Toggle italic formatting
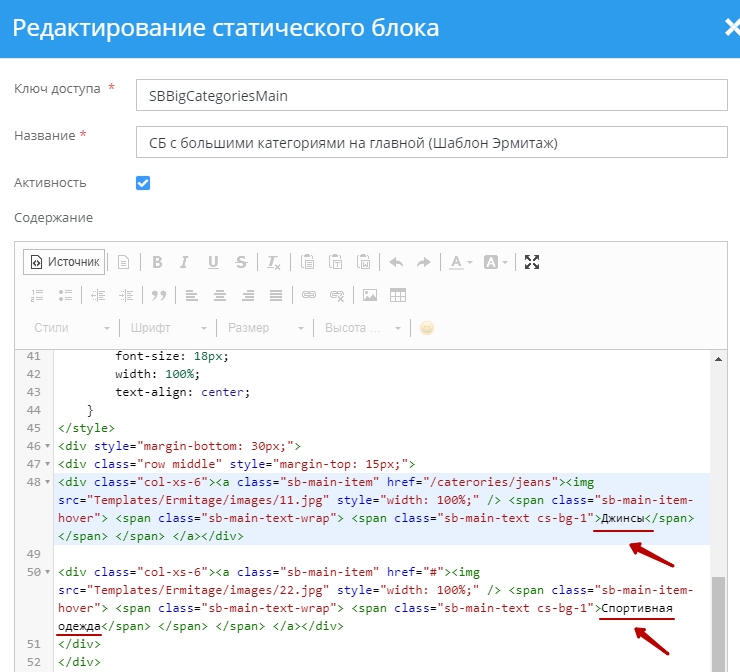The image size is (740, 672). 184,262
